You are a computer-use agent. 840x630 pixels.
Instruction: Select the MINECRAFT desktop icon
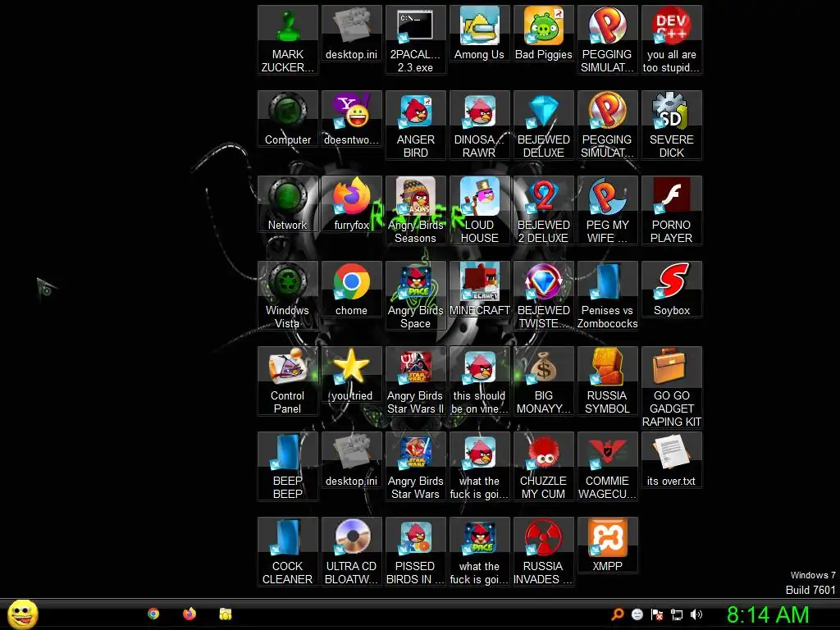click(479, 290)
